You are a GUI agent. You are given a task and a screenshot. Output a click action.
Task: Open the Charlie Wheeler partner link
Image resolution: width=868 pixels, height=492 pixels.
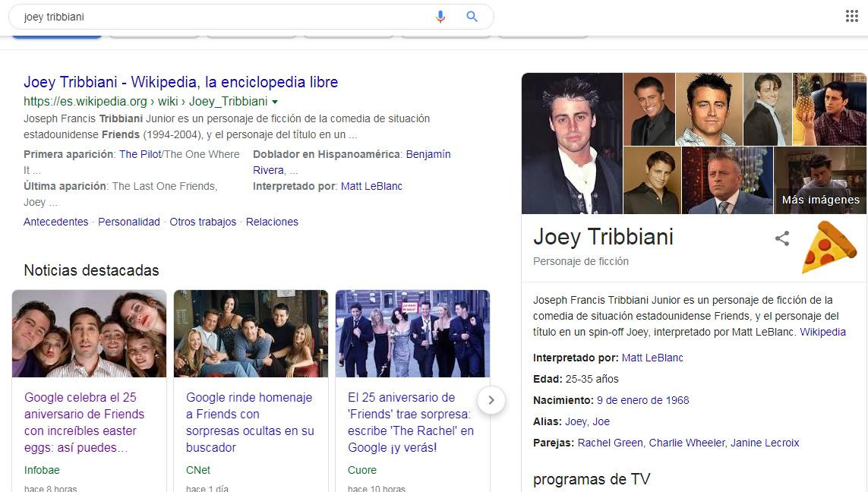click(x=687, y=443)
